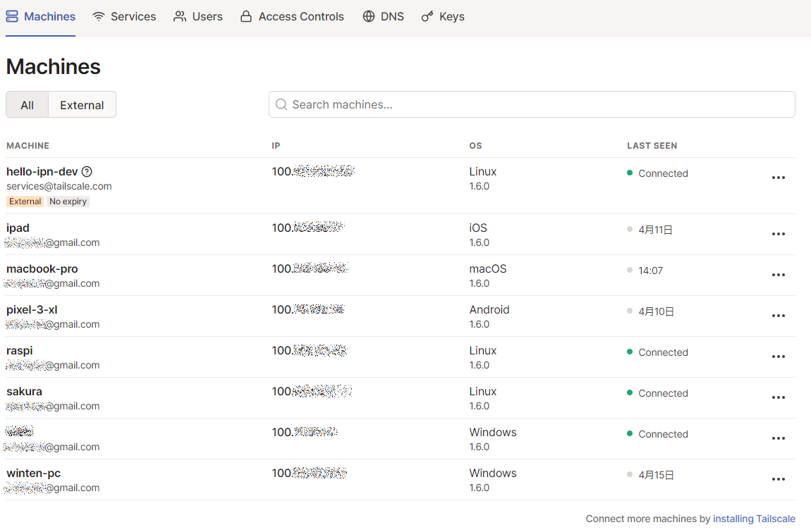Click the LAST SEEN column header
This screenshot has height=532, width=811.
coord(652,146)
